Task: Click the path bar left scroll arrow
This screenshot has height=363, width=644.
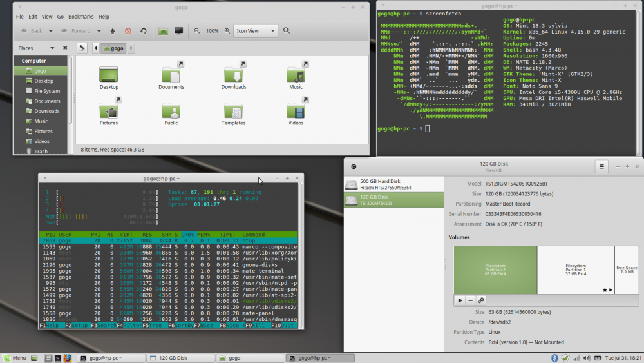Action: point(96,48)
